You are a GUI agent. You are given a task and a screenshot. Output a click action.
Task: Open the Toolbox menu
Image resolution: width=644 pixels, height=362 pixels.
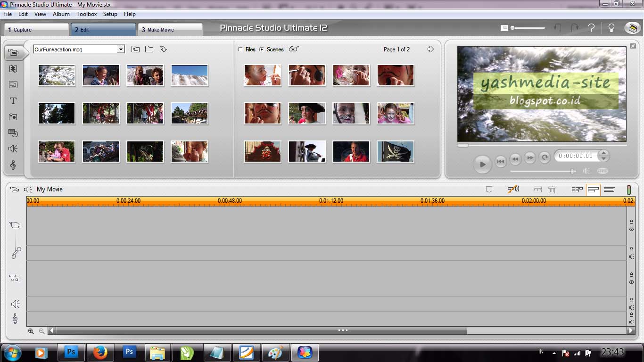(x=87, y=14)
